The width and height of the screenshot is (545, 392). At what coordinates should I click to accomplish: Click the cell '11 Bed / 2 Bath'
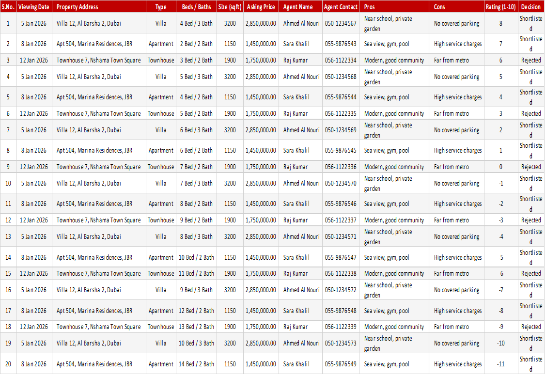pyautogui.click(x=196, y=273)
